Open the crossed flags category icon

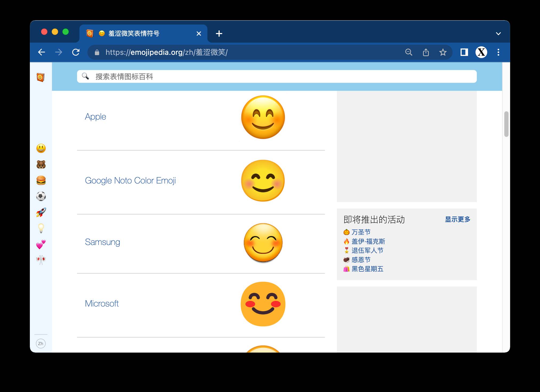[x=41, y=260]
